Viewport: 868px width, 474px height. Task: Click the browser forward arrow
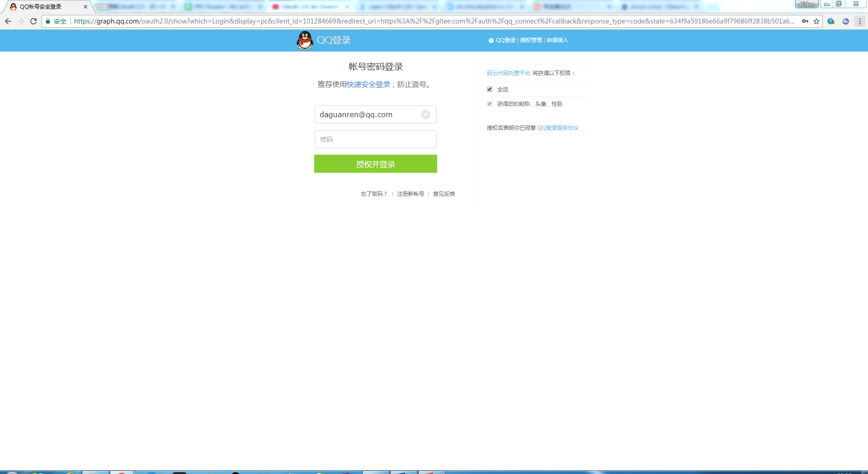(21, 21)
